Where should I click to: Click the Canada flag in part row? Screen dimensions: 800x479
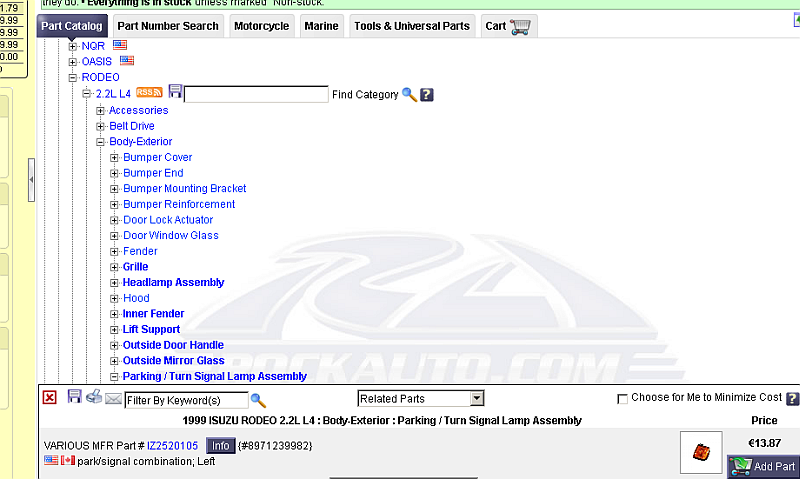(68, 460)
